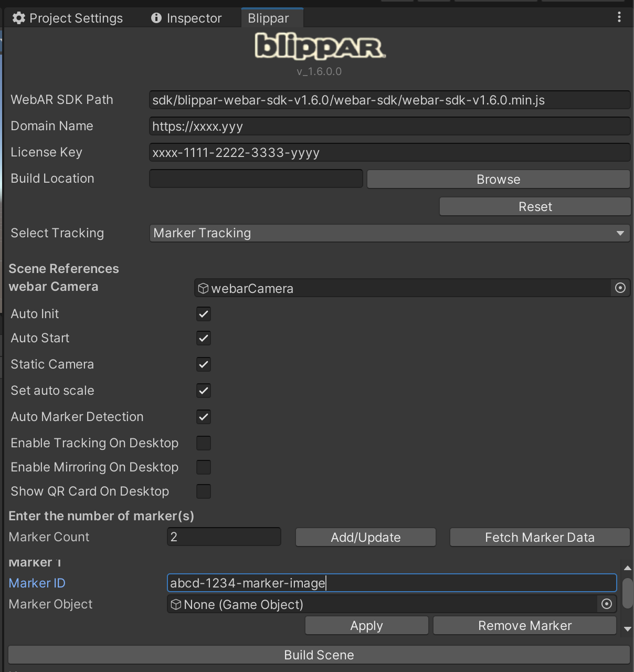Click Browse for Build Location

498,179
